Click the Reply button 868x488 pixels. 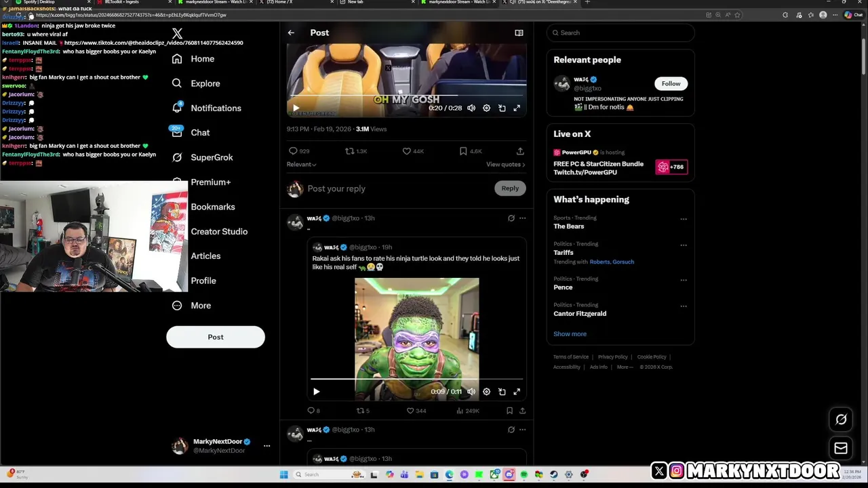pyautogui.click(x=510, y=188)
